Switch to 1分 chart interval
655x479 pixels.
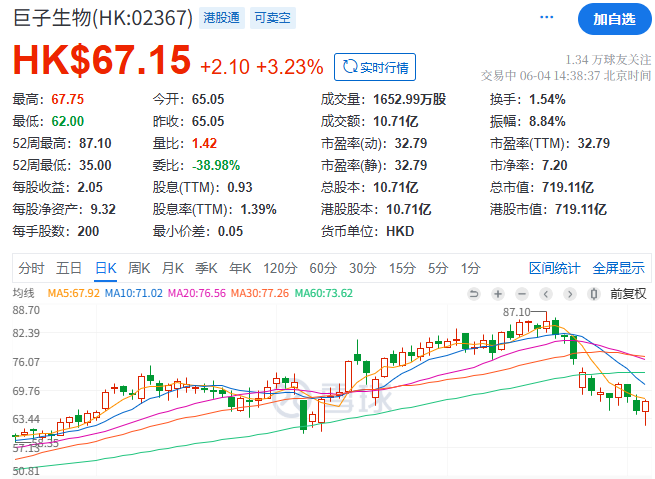[470, 268]
